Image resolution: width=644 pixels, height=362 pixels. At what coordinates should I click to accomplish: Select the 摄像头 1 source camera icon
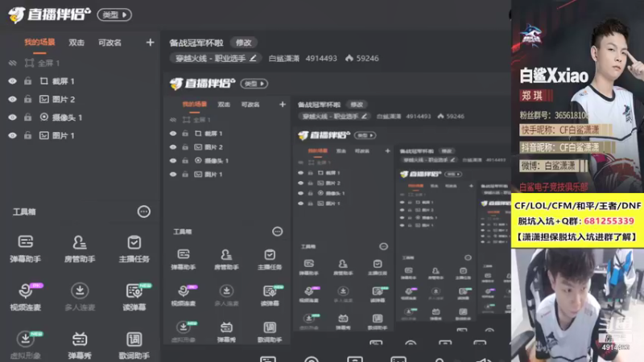point(44,117)
